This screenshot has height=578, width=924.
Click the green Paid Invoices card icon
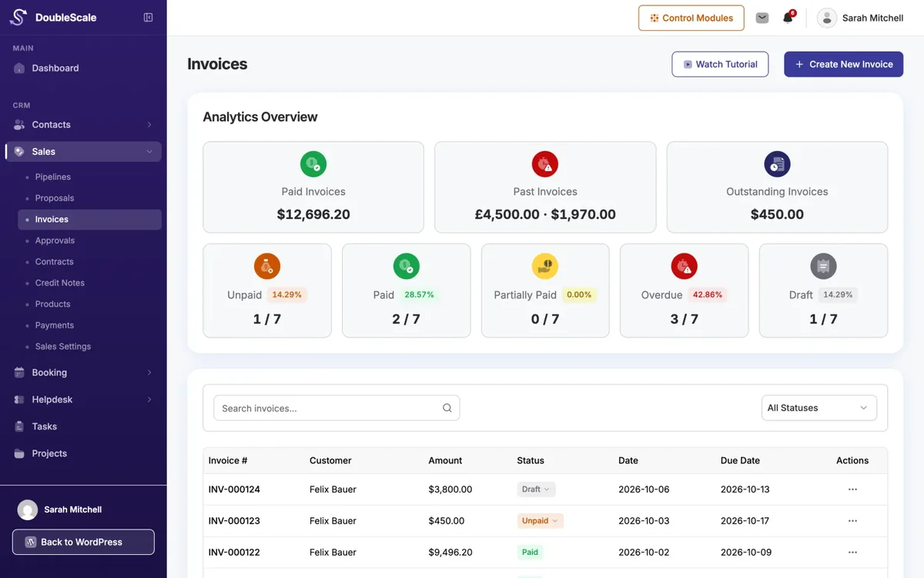pyautogui.click(x=313, y=164)
